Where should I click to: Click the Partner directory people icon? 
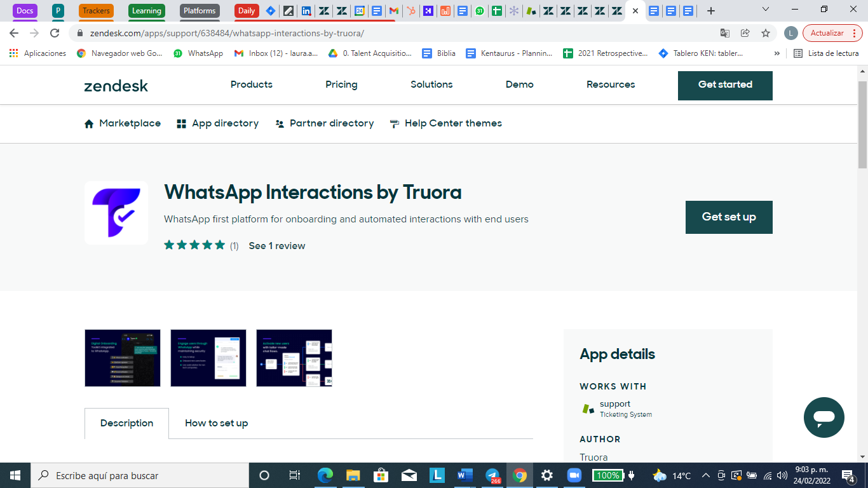pyautogui.click(x=280, y=124)
